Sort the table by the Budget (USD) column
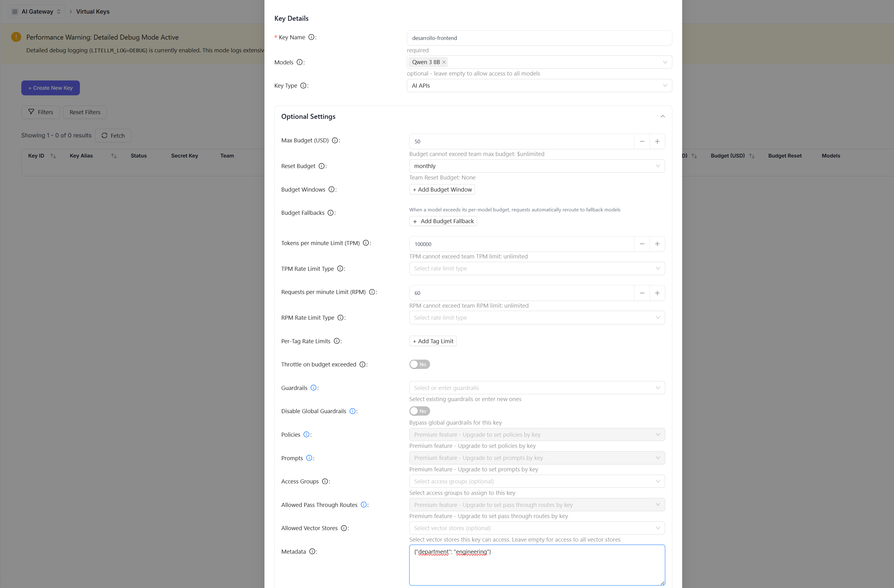 click(x=752, y=156)
